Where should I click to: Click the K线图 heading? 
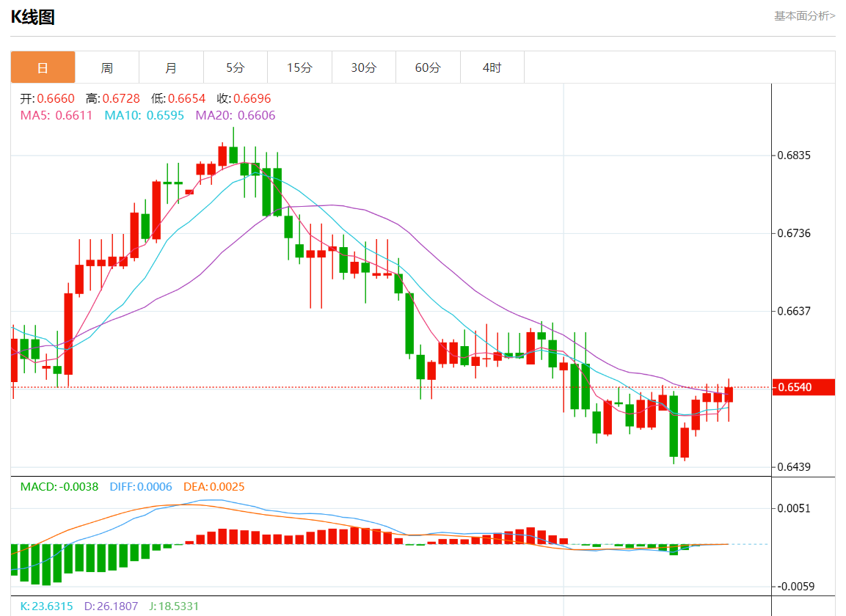pos(33,18)
